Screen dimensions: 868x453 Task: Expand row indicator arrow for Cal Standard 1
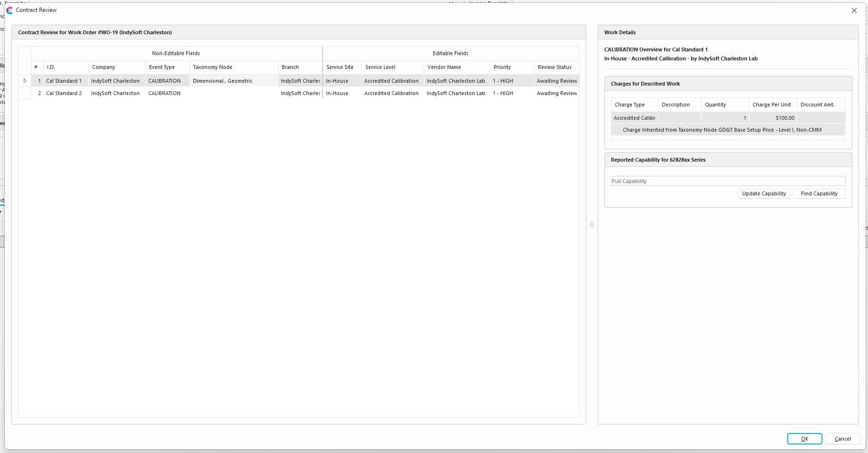tap(25, 81)
